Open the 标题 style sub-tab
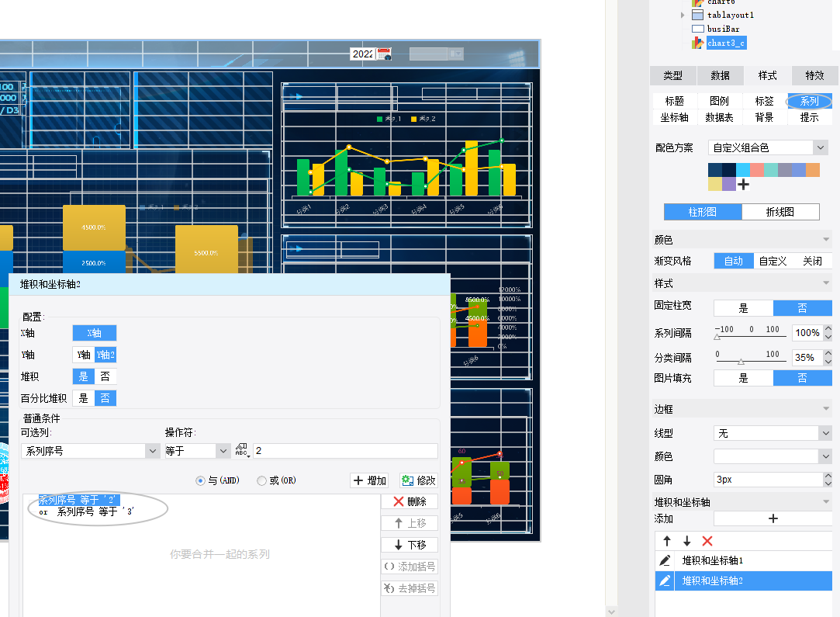Image resolution: width=840 pixels, height=617 pixels. pos(675,101)
